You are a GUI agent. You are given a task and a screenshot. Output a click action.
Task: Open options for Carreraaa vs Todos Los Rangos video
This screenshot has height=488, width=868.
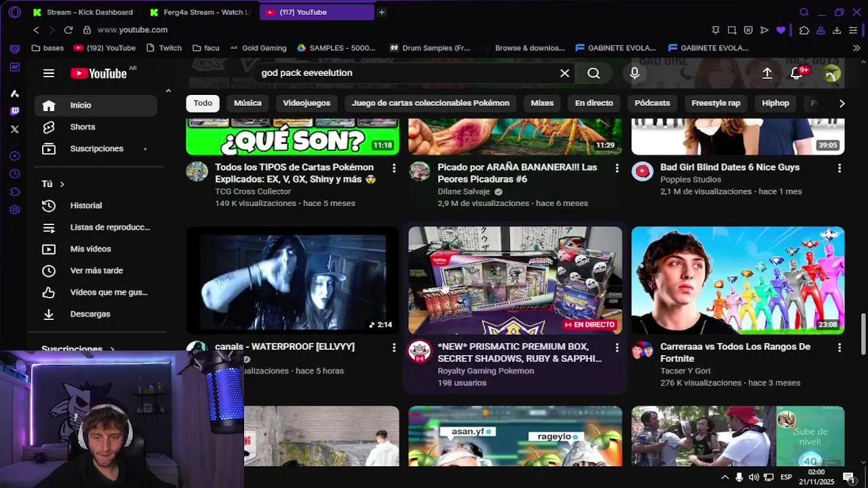click(840, 347)
